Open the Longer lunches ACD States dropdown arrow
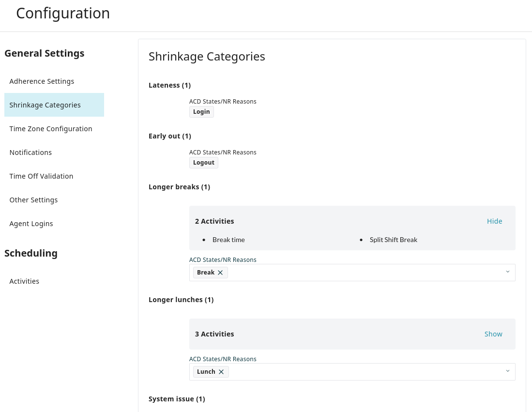 [507, 371]
